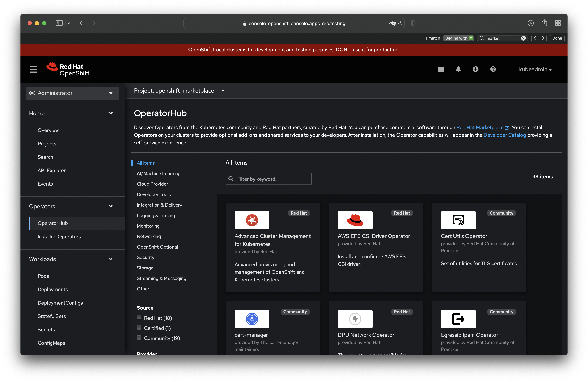Click the cert-manager logo icon
The image size is (588, 382).
252,319
